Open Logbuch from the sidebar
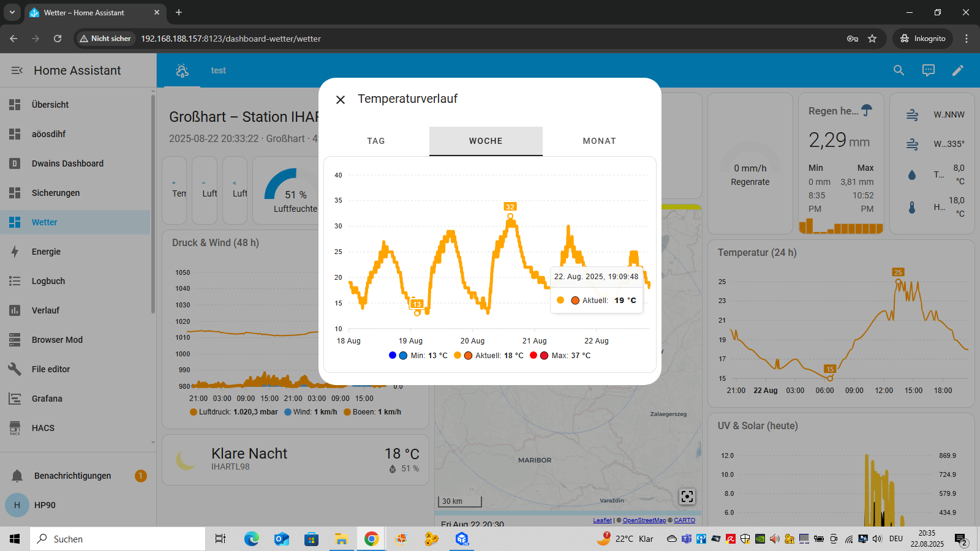This screenshot has width=980, height=551. (48, 281)
